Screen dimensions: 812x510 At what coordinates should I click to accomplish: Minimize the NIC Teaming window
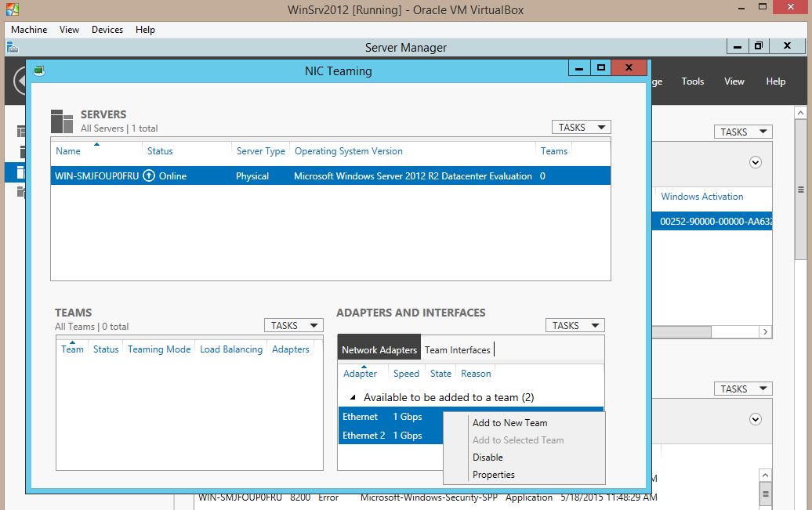579,68
